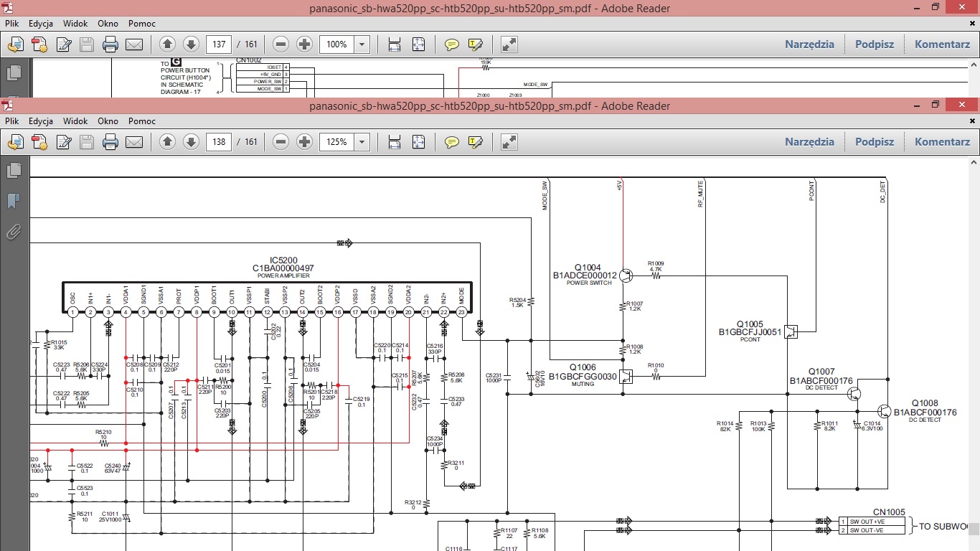Click Save icon in page 138 window
The image size is (980, 551).
[x=87, y=142]
